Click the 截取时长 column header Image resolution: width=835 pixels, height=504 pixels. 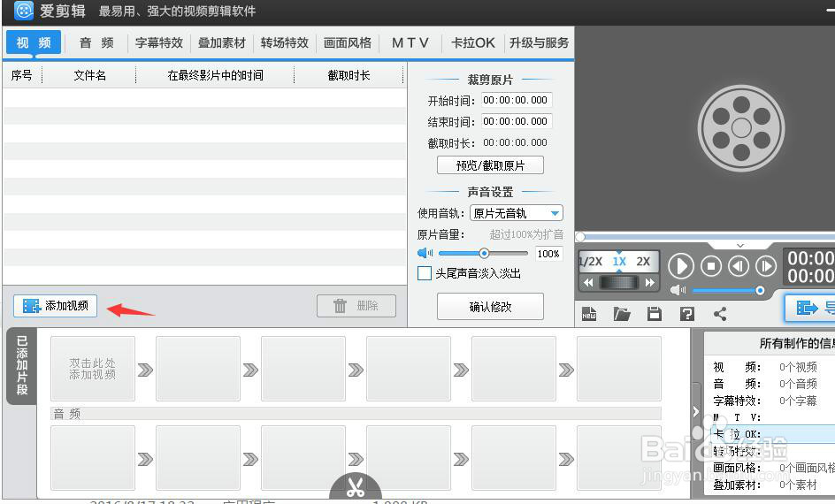pos(349,75)
